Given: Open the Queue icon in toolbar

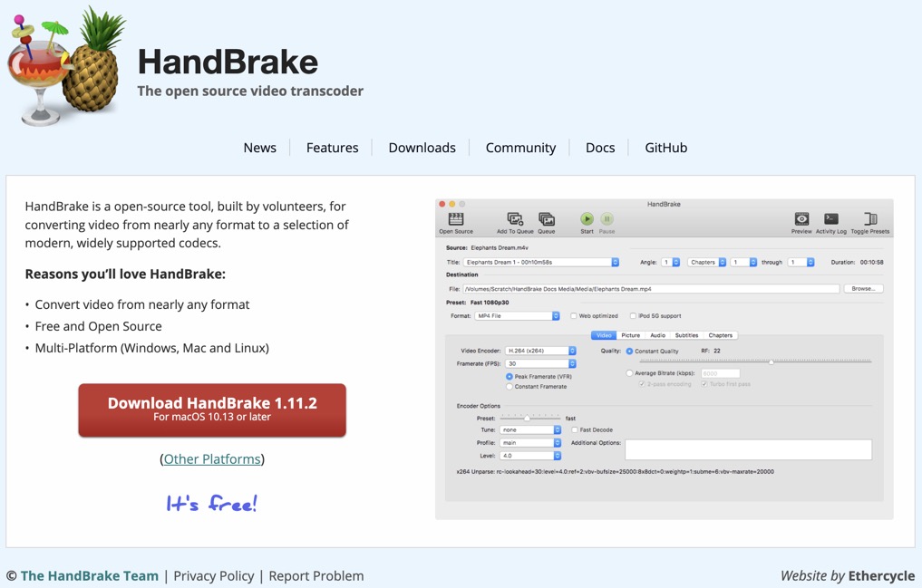Looking at the screenshot, I should [x=547, y=219].
